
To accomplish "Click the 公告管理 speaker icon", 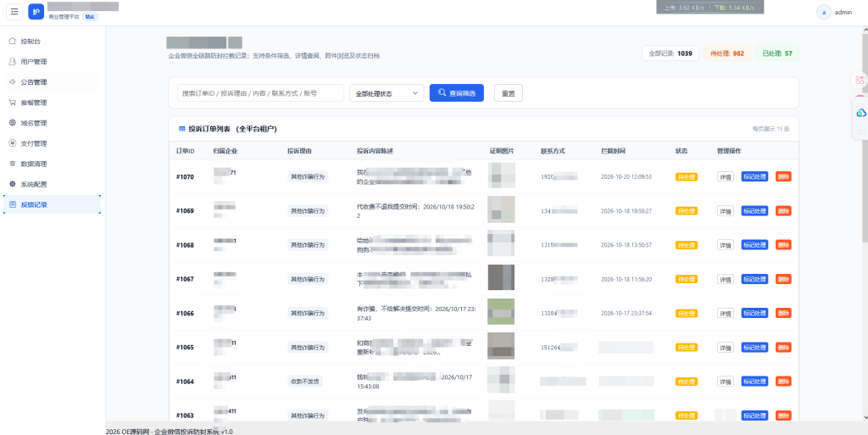I will [x=12, y=82].
